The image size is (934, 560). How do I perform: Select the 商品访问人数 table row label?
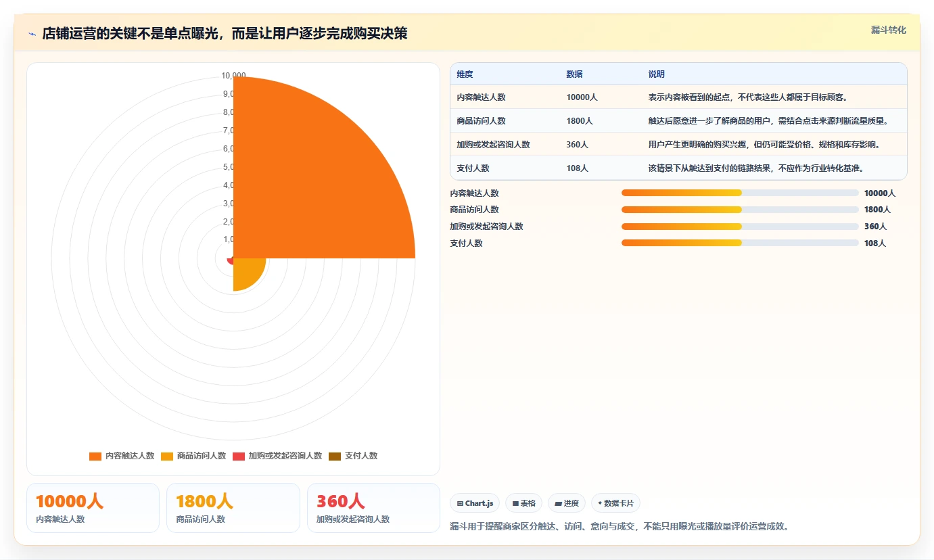click(x=481, y=121)
